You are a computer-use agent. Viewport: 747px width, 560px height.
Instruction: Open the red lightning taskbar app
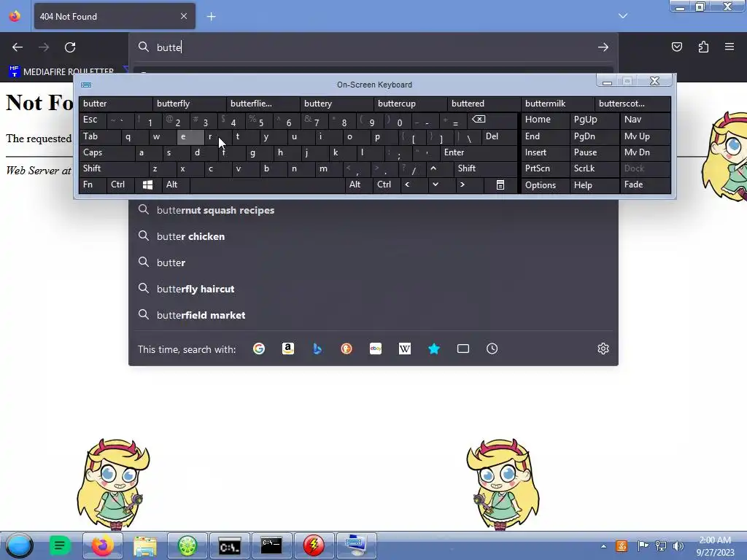pyautogui.click(x=314, y=545)
